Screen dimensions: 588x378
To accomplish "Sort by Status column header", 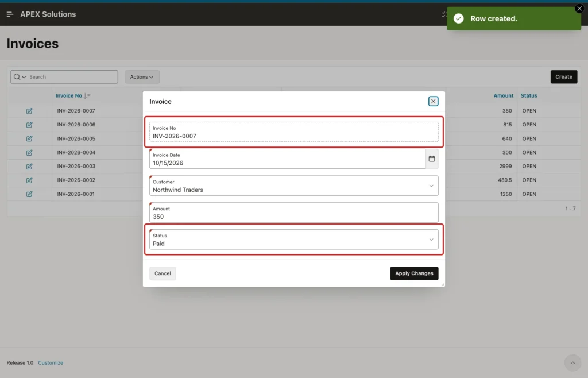I will tap(529, 95).
